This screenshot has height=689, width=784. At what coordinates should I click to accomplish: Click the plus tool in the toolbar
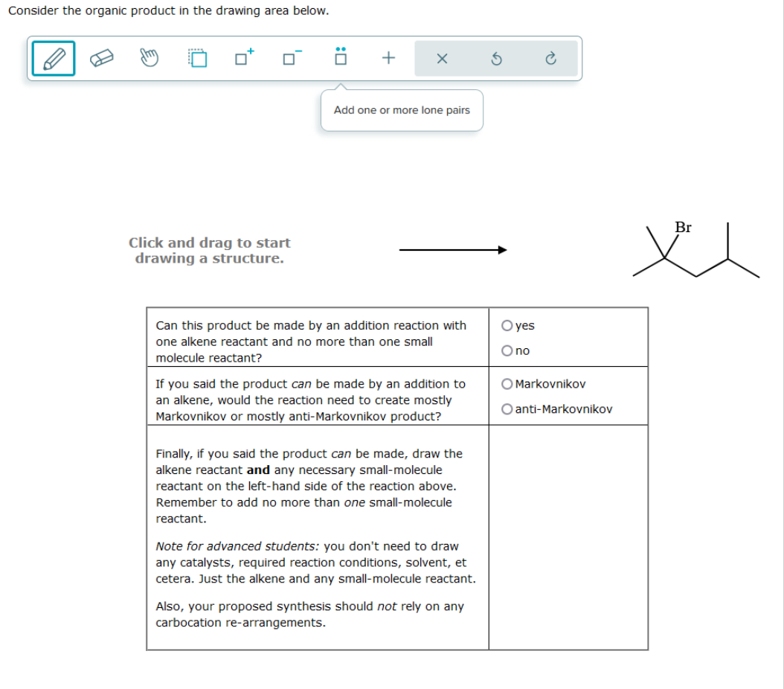388,58
